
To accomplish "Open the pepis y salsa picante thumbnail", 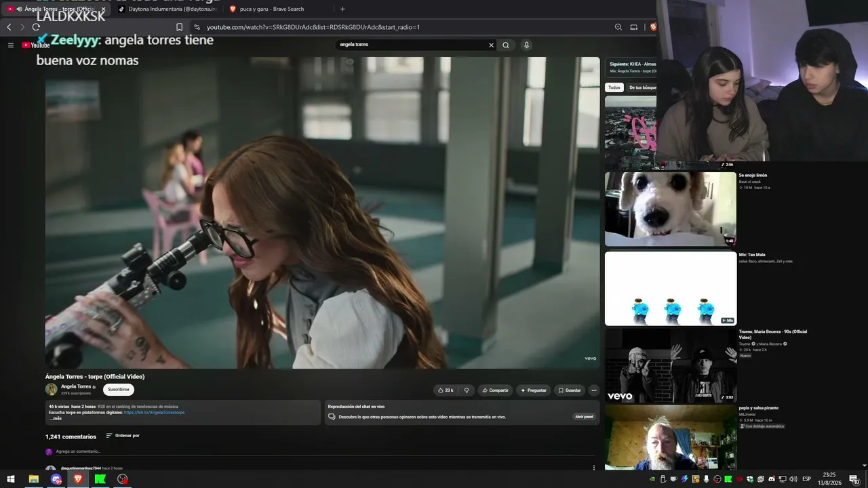I will click(x=671, y=438).
